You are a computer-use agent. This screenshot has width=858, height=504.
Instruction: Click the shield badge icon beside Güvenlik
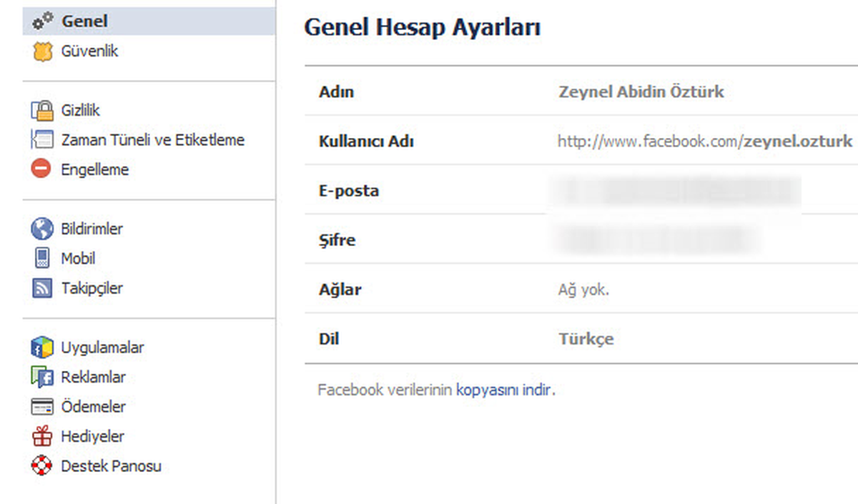(x=43, y=51)
